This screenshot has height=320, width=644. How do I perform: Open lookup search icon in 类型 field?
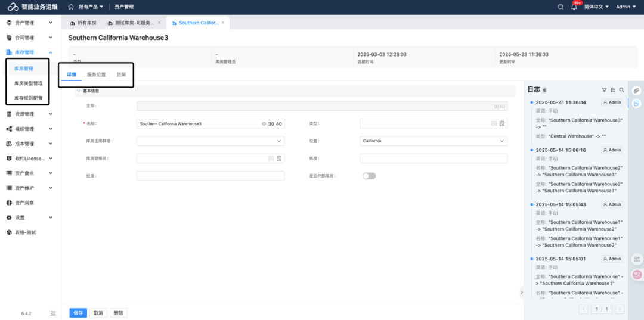coord(502,123)
